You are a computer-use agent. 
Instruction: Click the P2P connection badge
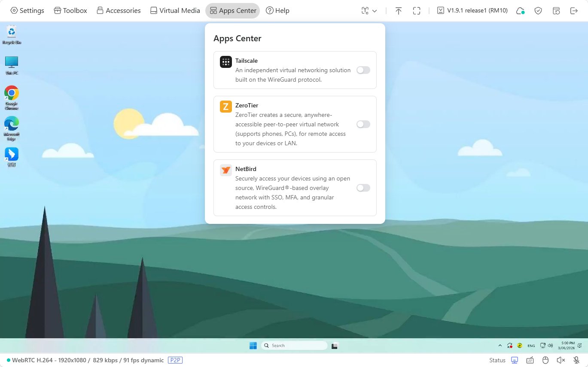click(175, 360)
